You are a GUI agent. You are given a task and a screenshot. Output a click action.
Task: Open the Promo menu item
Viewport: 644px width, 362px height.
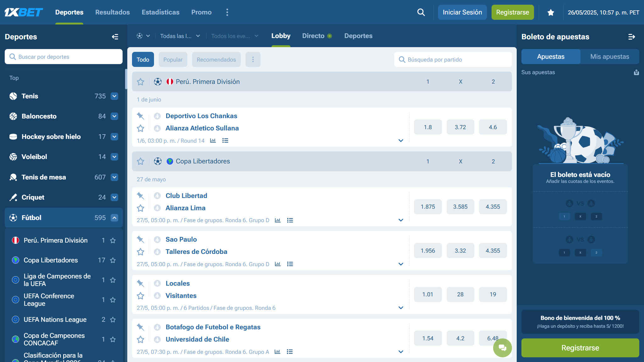[201, 12]
